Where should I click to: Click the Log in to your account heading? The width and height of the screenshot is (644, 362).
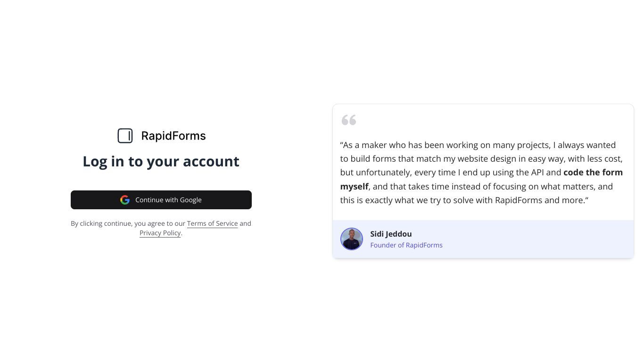coord(161,161)
